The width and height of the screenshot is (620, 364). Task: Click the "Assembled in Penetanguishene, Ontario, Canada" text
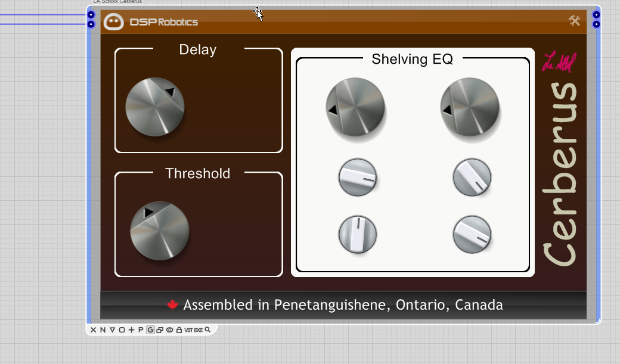point(343,305)
